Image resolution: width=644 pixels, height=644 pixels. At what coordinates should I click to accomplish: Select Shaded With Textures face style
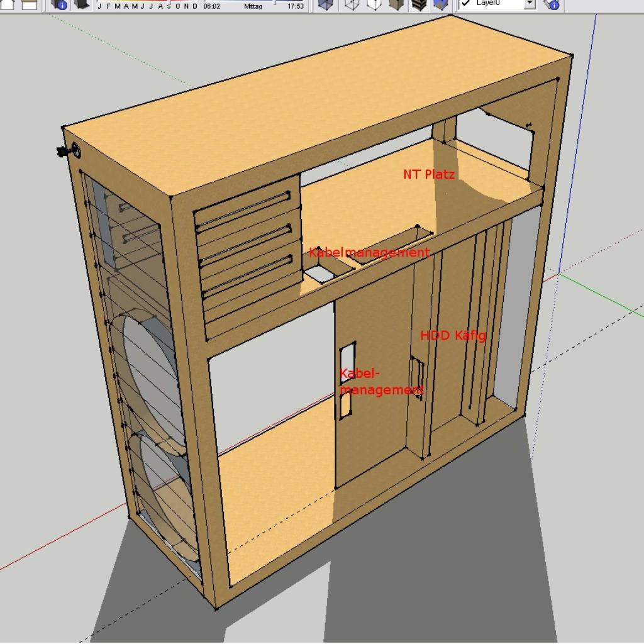[x=419, y=4]
